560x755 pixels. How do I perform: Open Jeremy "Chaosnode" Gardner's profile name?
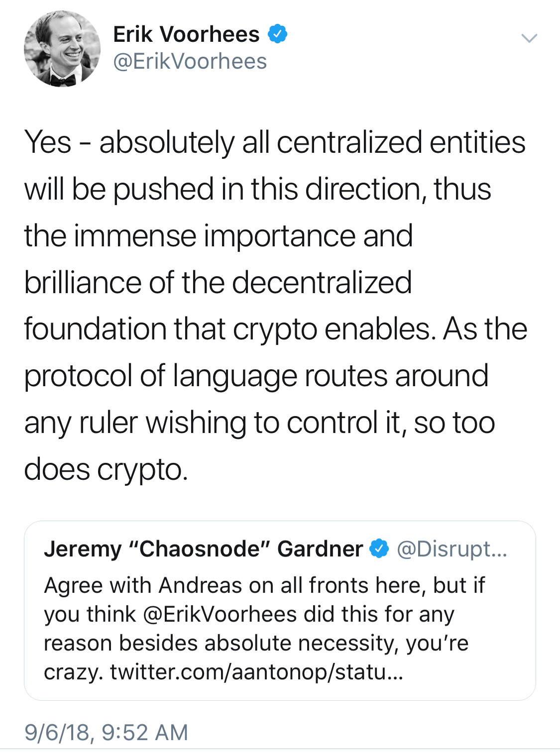click(x=203, y=548)
